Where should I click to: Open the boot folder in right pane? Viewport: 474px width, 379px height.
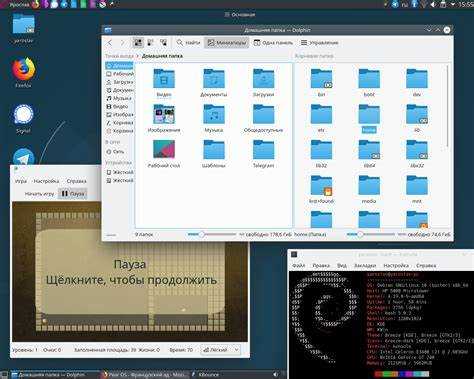point(369,82)
